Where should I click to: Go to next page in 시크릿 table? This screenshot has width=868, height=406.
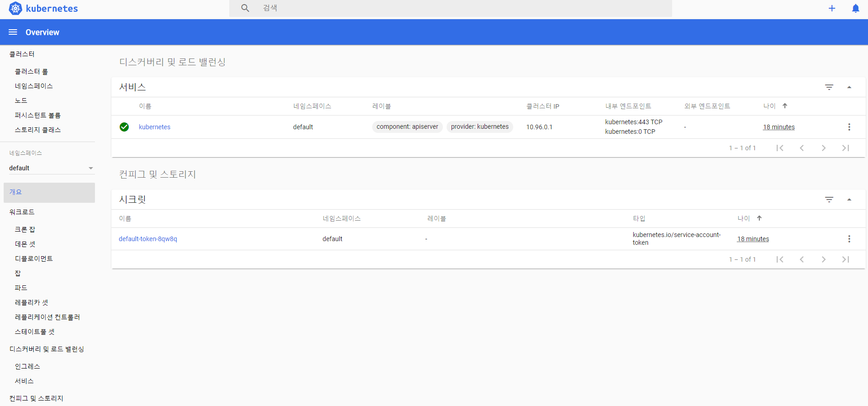824,259
